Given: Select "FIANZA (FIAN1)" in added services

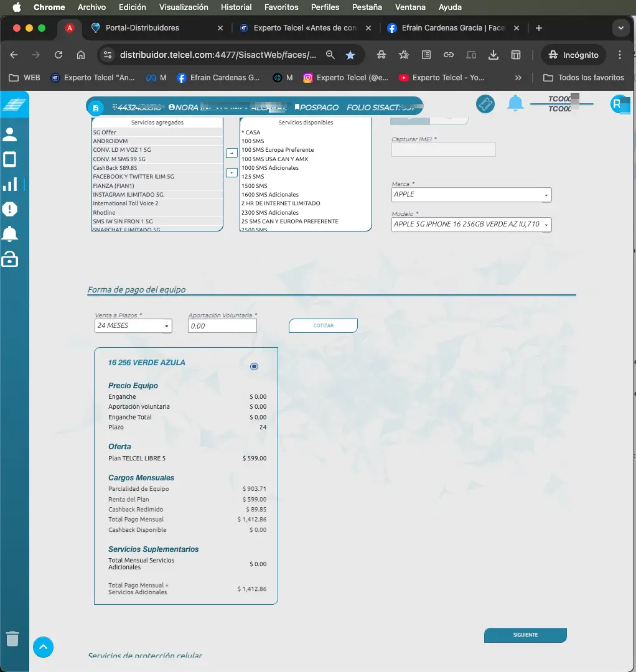Looking at the screenshot, I should 157,185.
